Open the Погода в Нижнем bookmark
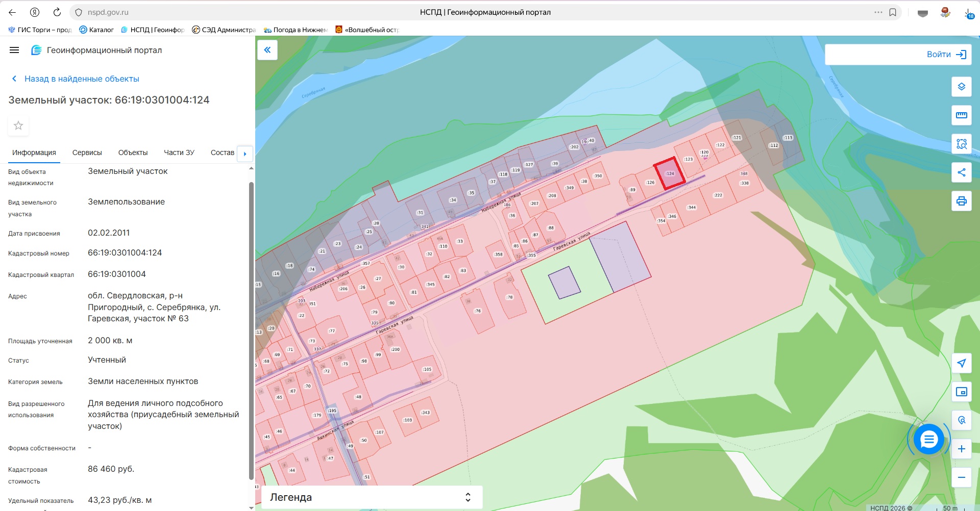980x511 pixels. [296, 30]
